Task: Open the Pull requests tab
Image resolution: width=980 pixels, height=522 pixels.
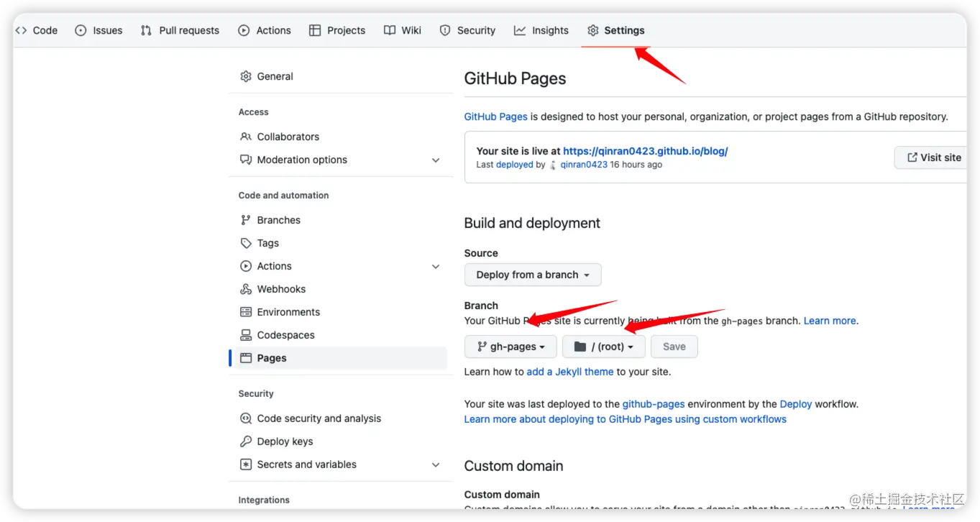Action: (x=180, y=30)
